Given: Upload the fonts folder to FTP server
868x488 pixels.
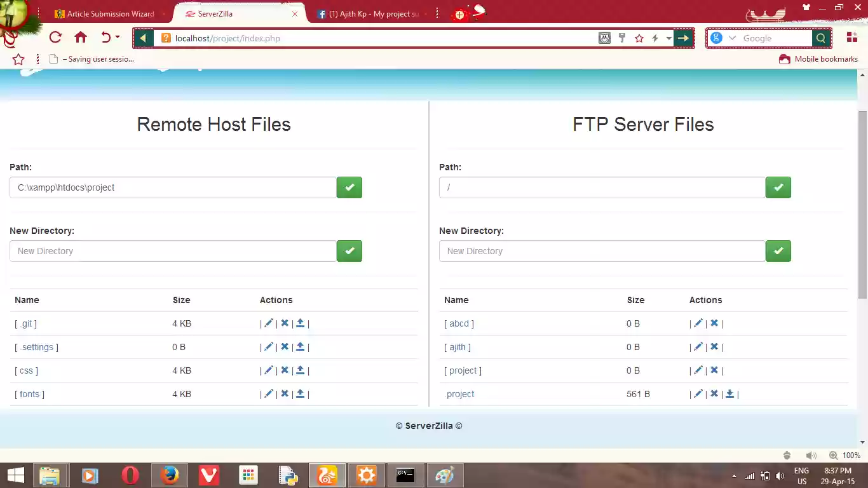Looking at the screenshot, I should point(301,394).
